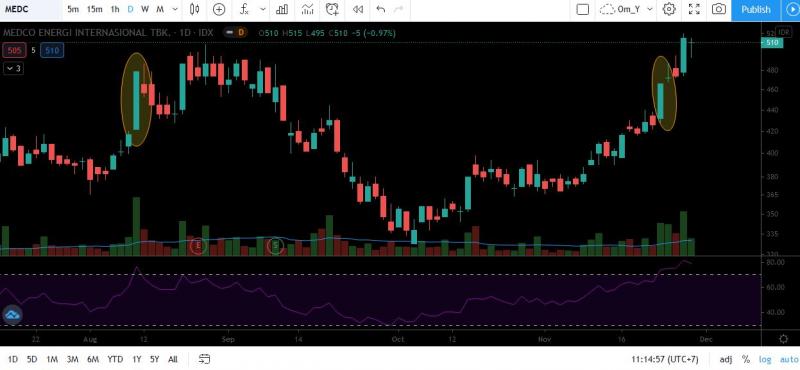800x370 pixels.
Task: Open the Financials bar chart icon
Action: (282, 9)
